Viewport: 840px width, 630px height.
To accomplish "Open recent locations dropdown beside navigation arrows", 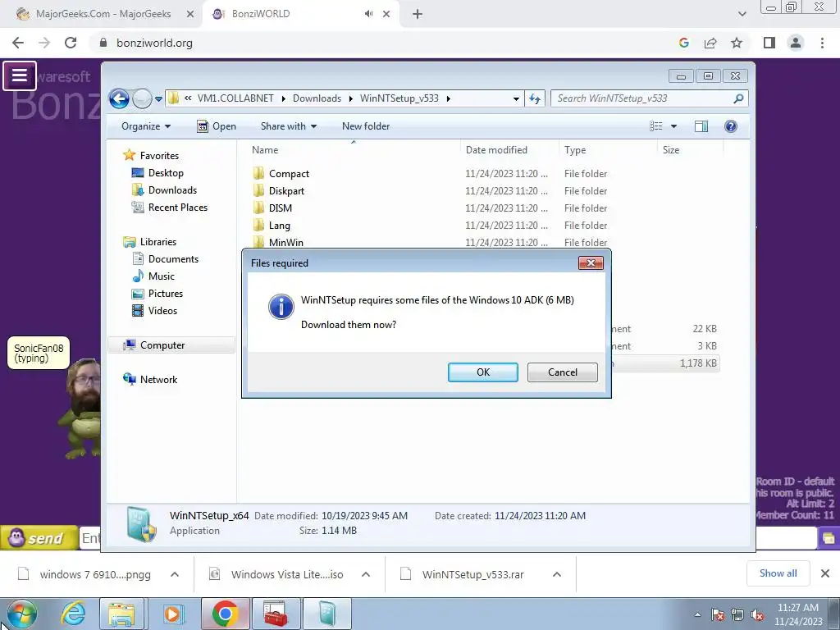I will tap(158, 99).
